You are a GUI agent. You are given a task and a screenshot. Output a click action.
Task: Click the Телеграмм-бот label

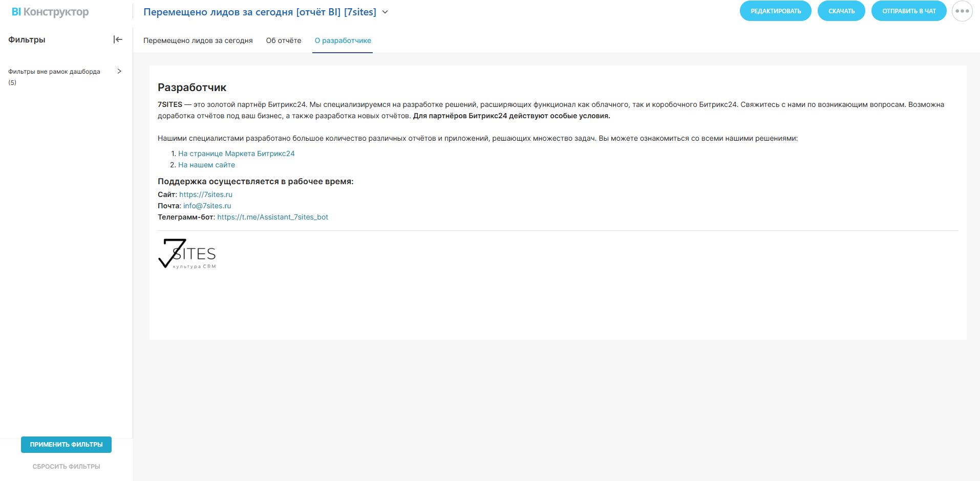pyautogui.click(x=186, y=217)
